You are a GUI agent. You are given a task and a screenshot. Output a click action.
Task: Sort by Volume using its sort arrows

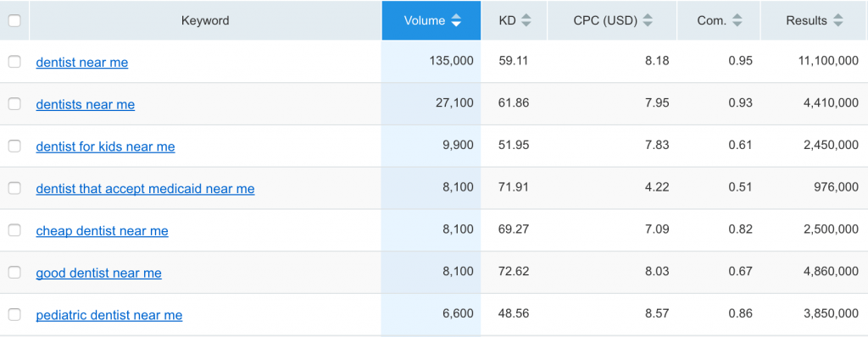[x=456, y=21]
